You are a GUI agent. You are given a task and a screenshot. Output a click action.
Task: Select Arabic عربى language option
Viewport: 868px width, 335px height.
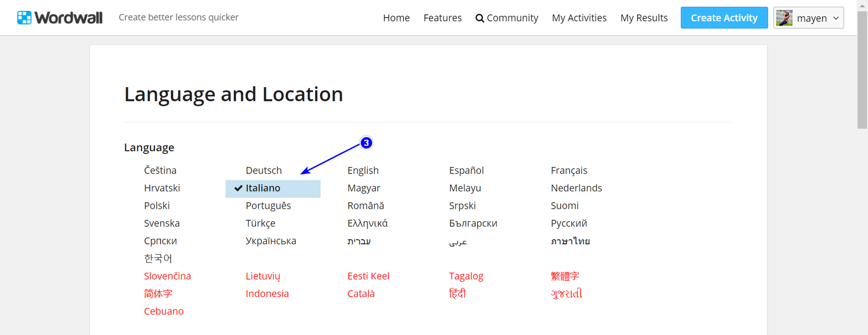(458, 242)
